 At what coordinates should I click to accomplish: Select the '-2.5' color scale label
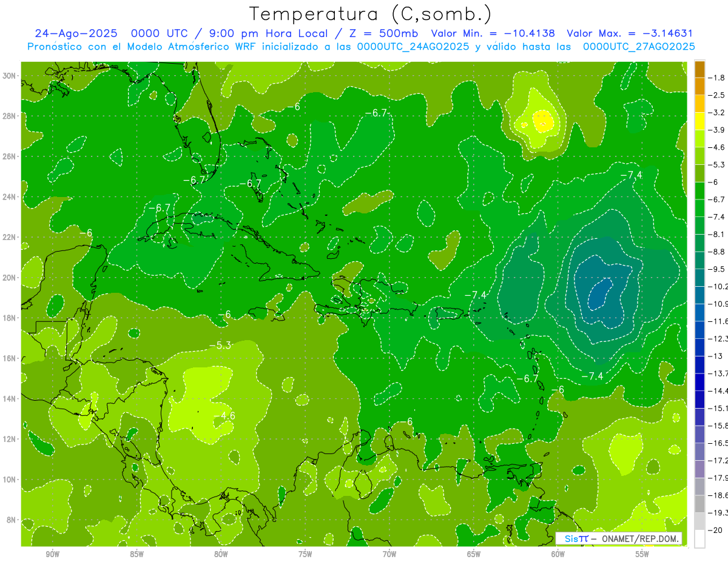(x=716, y=95)
